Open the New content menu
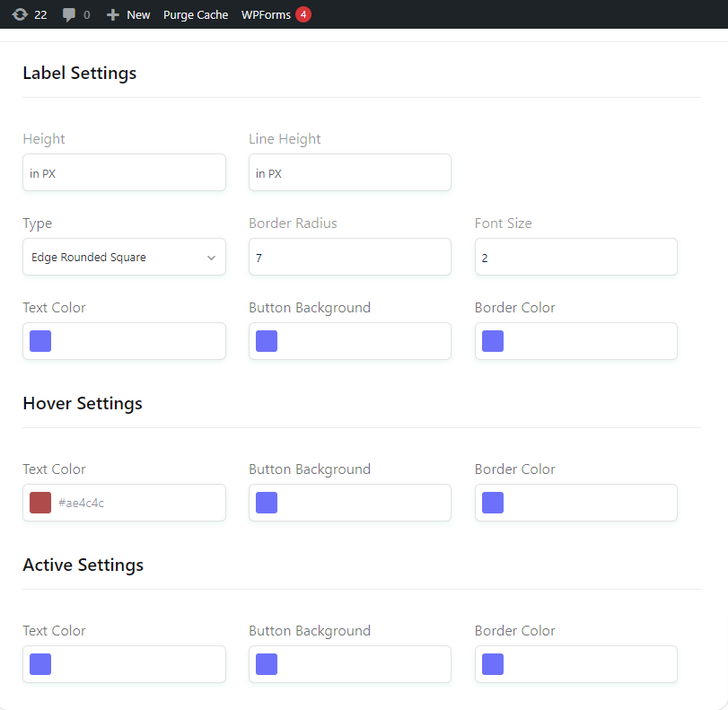728x710 pixels. point(128,15)
